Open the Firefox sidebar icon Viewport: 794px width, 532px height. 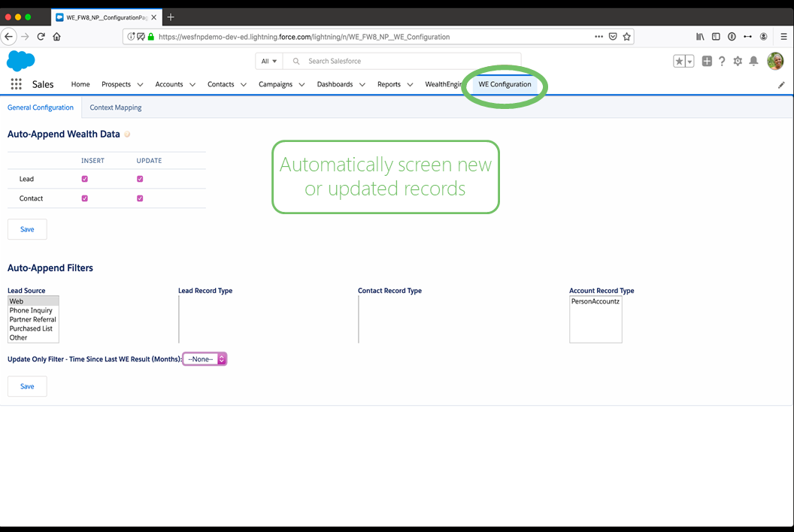(715, 36)
